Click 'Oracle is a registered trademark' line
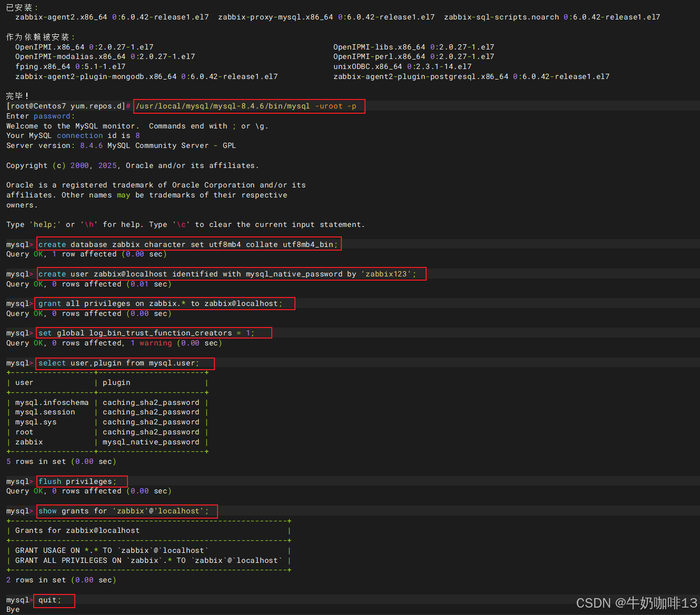Viewport: 700px width, 615px height. tap(156, 185)
